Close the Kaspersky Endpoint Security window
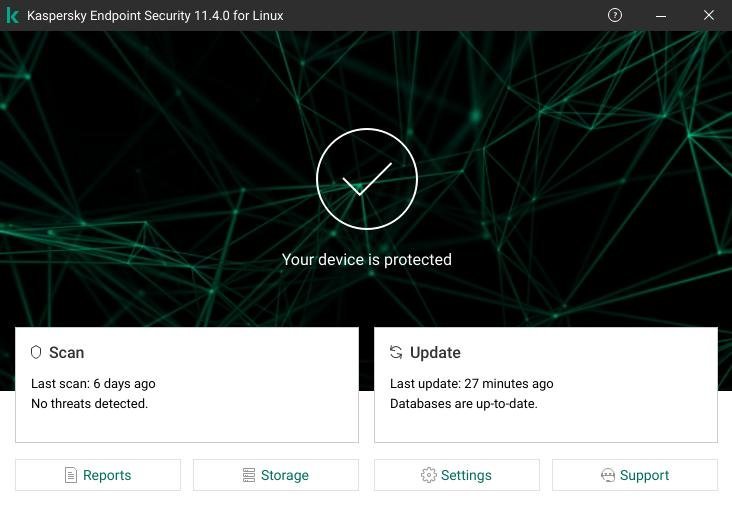 (708, 15)
